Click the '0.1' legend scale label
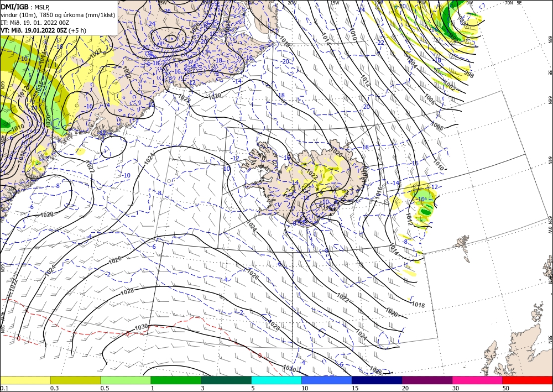 coord(4,388)
